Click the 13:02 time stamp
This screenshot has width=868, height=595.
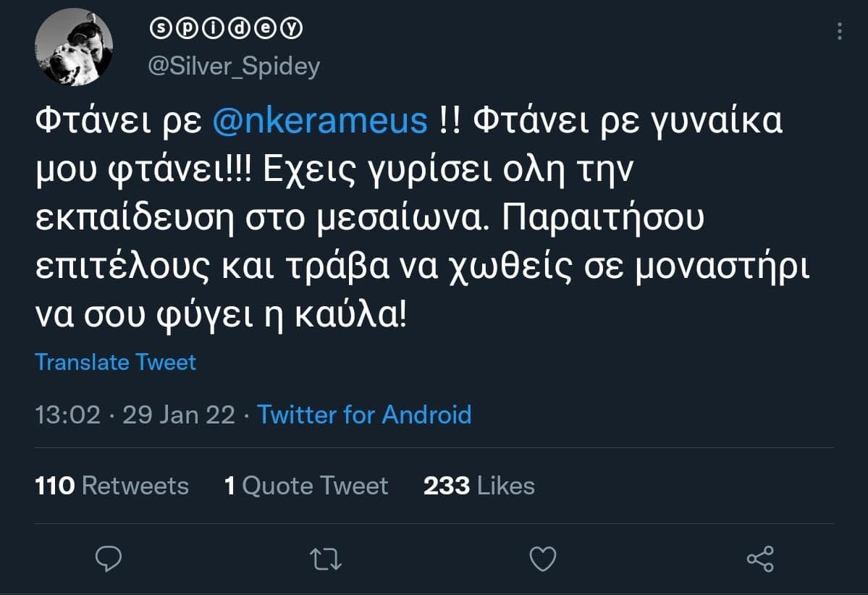pos(67,415)
